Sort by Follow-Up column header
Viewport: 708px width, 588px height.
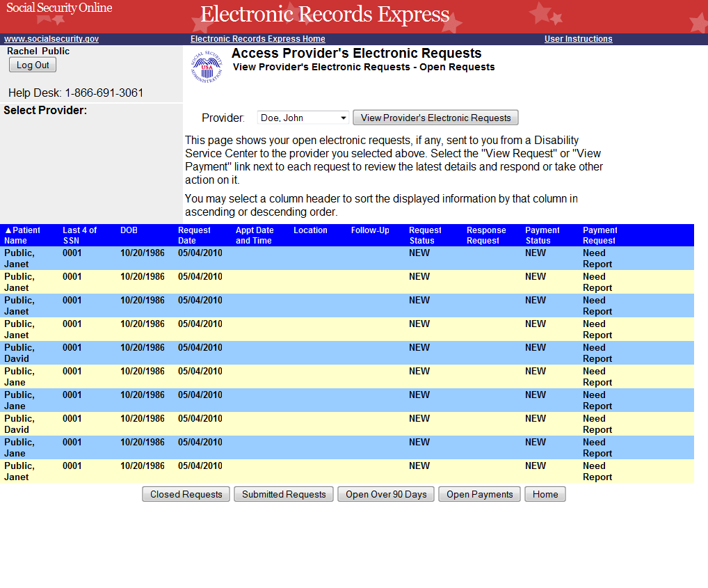point(370,230)
